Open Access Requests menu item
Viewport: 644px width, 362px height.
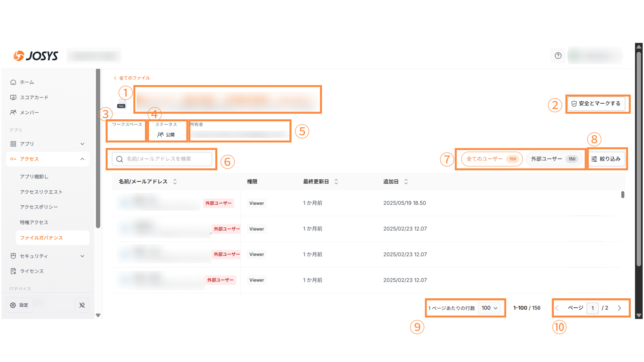(41, 192)
